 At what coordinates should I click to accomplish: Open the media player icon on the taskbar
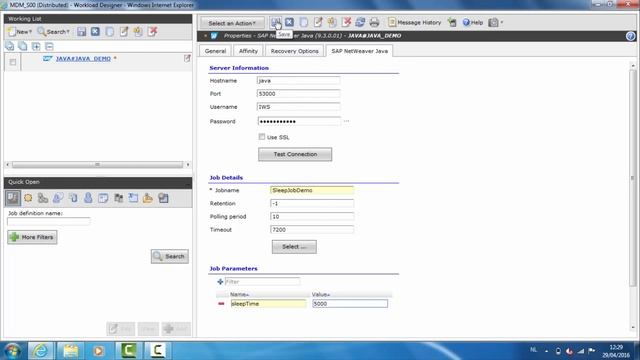pos(98,351)
